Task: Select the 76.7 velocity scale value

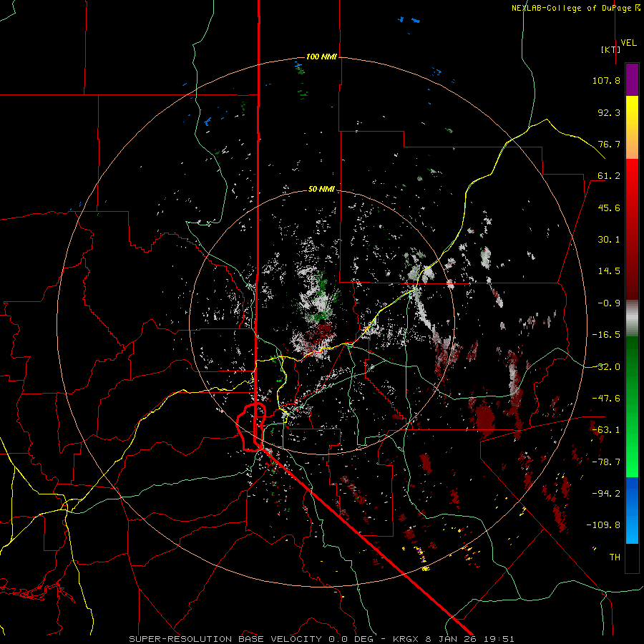Action: (609, 144)
